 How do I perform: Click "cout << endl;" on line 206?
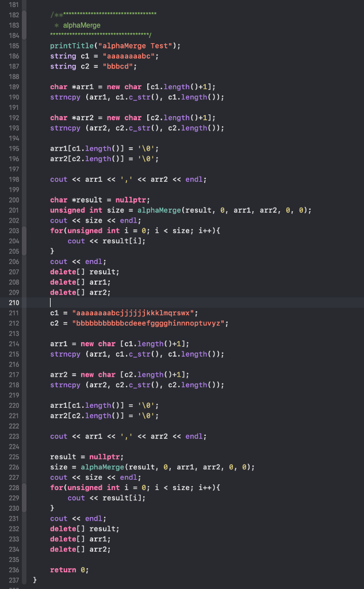coord(78,262)
